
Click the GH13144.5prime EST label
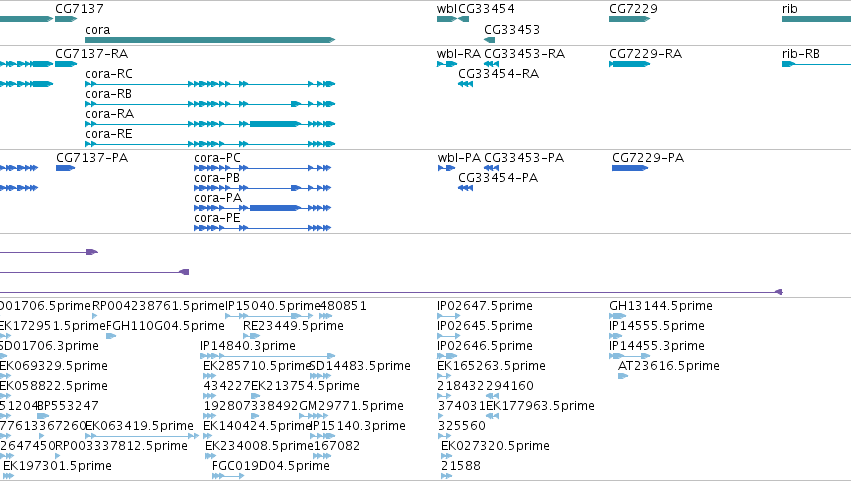pos(661,306)
